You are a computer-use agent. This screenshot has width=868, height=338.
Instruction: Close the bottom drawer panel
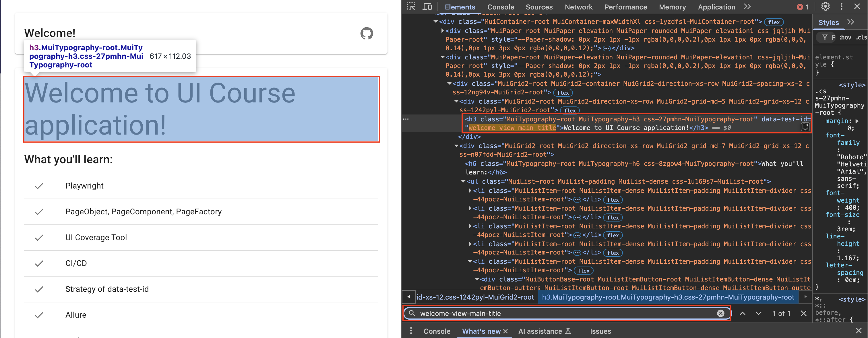pyautogui.click(x=859, y=331)
